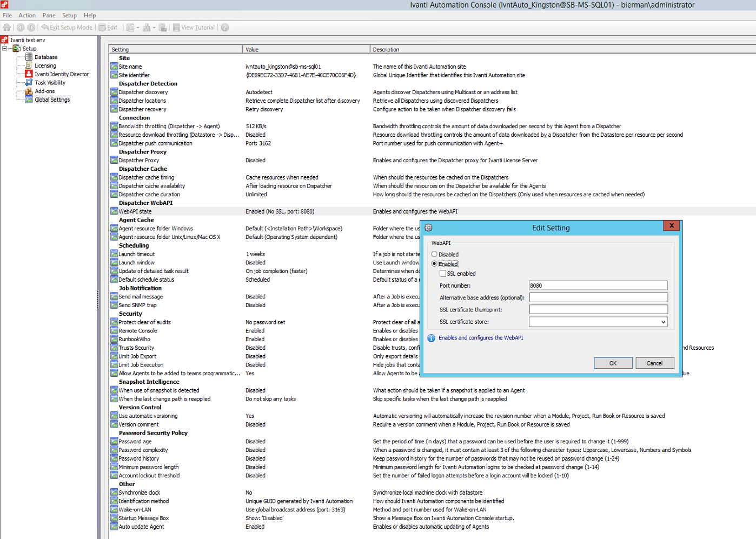Collapse the Setup tree node

[x=5, y=49]
